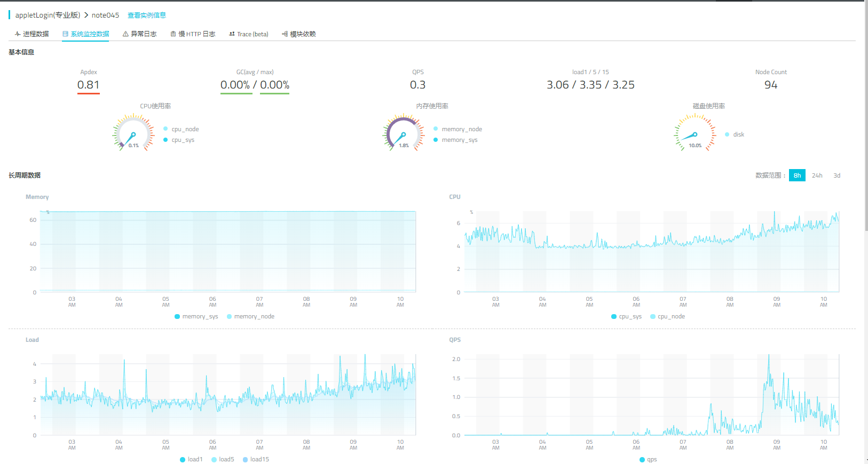This screenshot has width=868, height=464.
Task: Toggle disk legend beside disk gauge
Action: tap(735, 134)
